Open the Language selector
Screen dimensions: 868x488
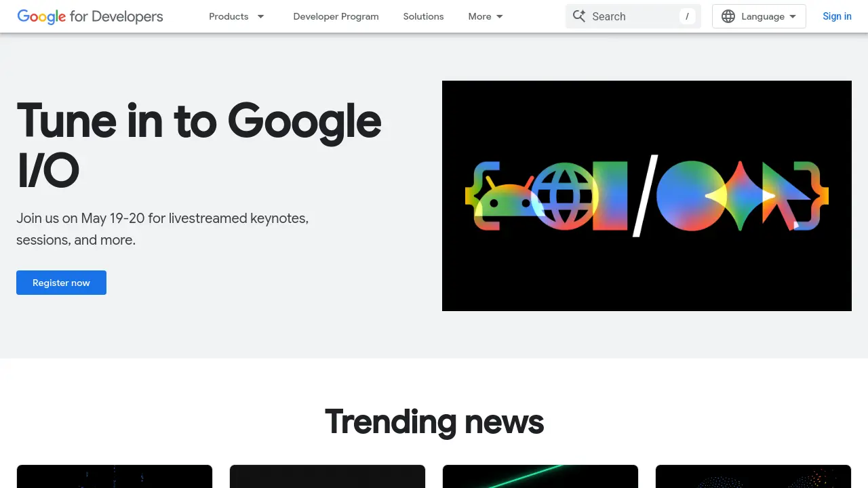(758, 16)
